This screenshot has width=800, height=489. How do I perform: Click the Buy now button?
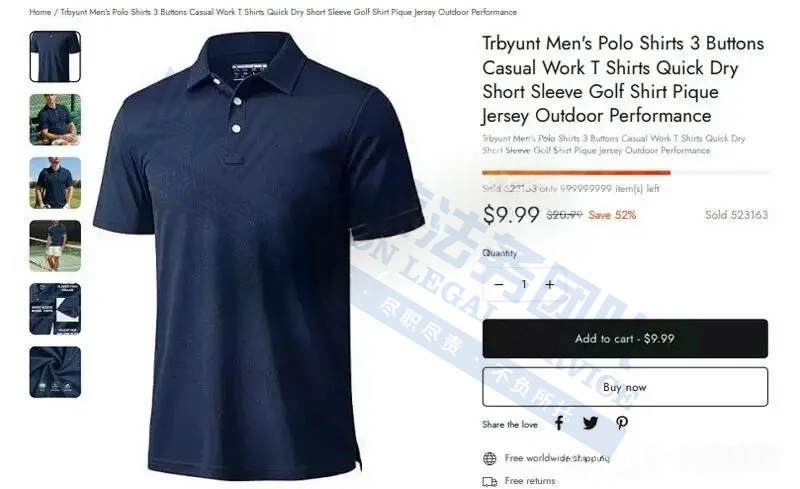(625, 387)
